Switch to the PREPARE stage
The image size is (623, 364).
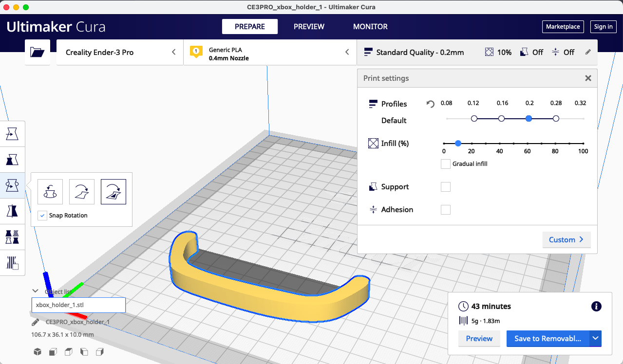(250, 27)
